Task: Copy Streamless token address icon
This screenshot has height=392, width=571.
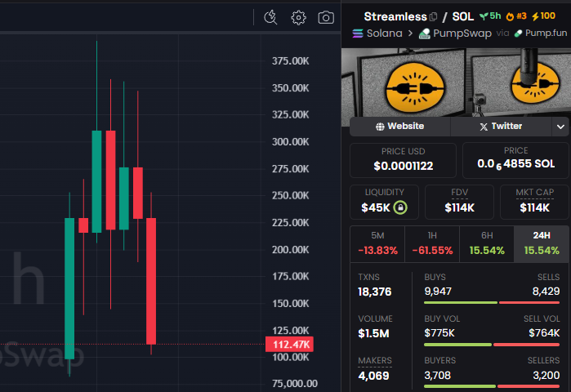Action: 433,17
